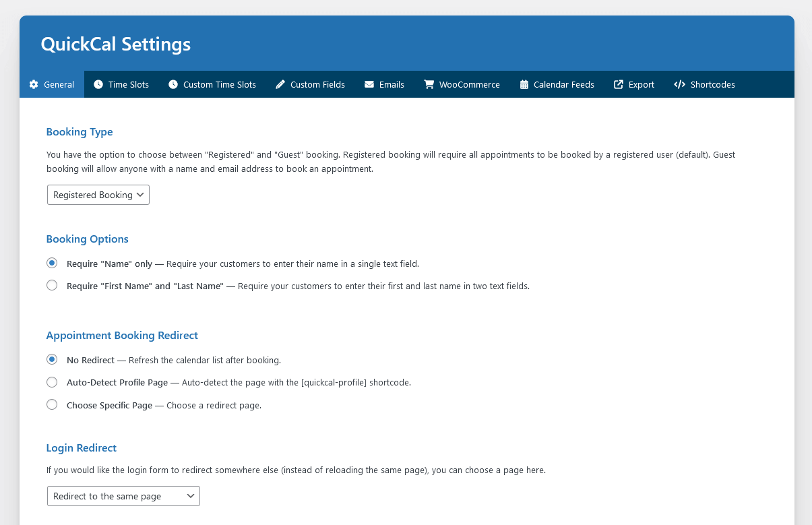Click the envelope icon for Emails
Viewport: 812px width, 525px height.
point(369,84)
